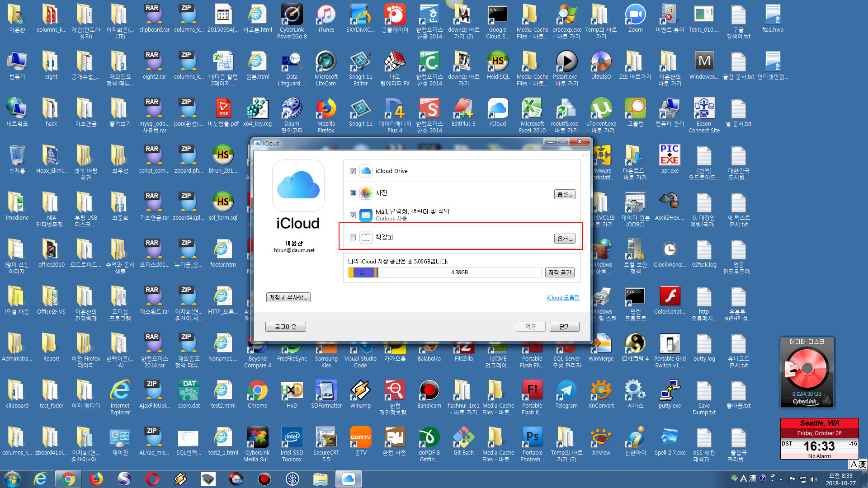Screen dimensions: 868x488
Task: Open the iCloud 도움말 help link
Action: click(563, 297)
